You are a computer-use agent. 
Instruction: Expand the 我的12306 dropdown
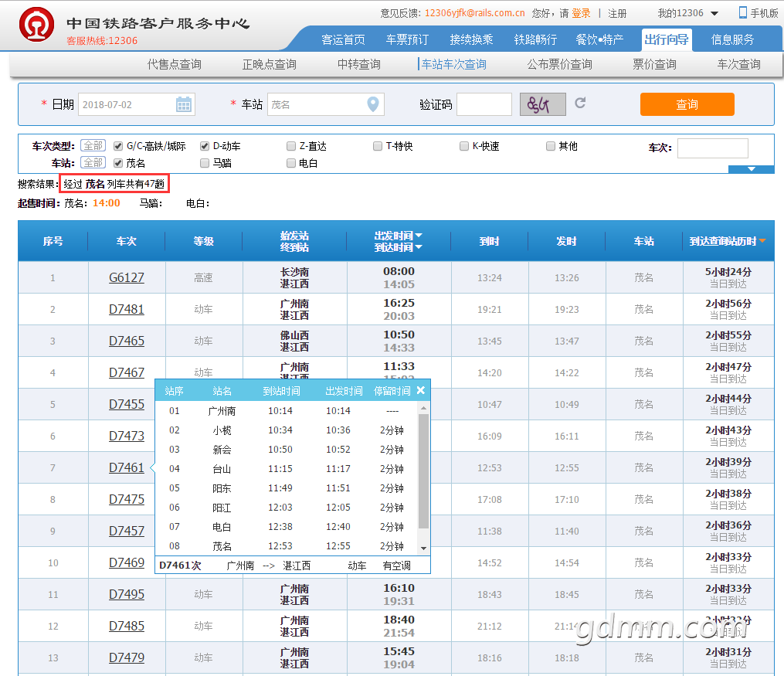tap(688, 13)
